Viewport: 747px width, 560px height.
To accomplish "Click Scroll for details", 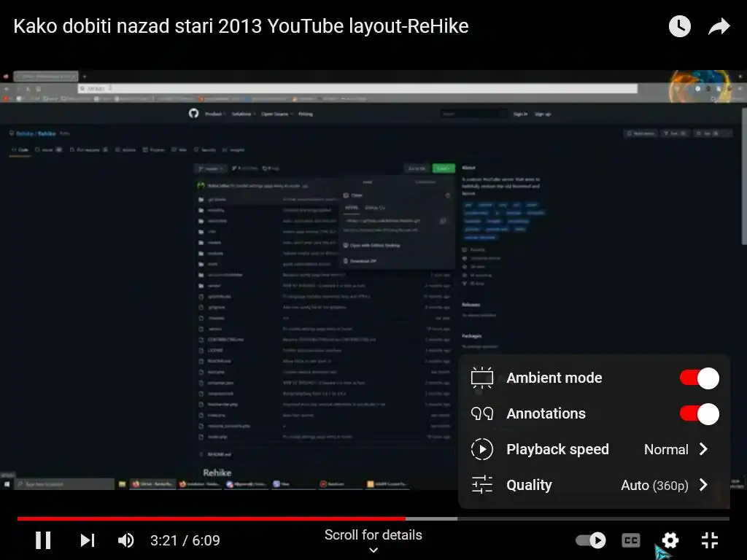I will [373, 534].
